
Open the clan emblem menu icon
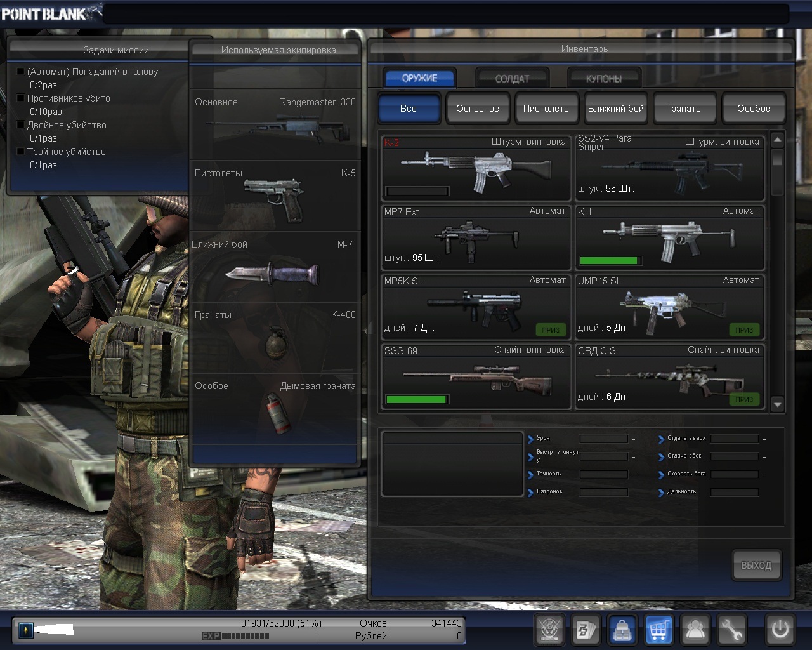click(x=549, y=630)
